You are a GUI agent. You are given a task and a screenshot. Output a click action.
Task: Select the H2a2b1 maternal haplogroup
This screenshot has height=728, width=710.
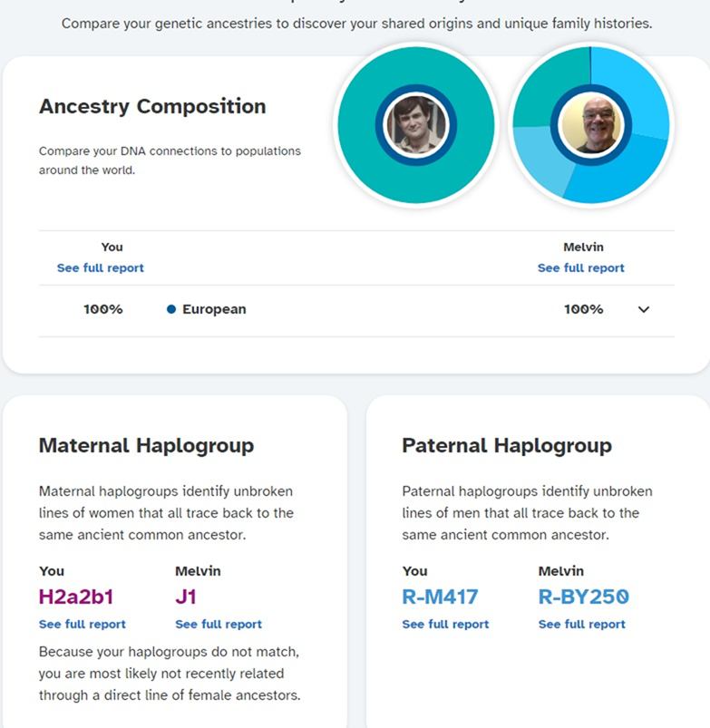pyautogui.click(x=76, y=597)
